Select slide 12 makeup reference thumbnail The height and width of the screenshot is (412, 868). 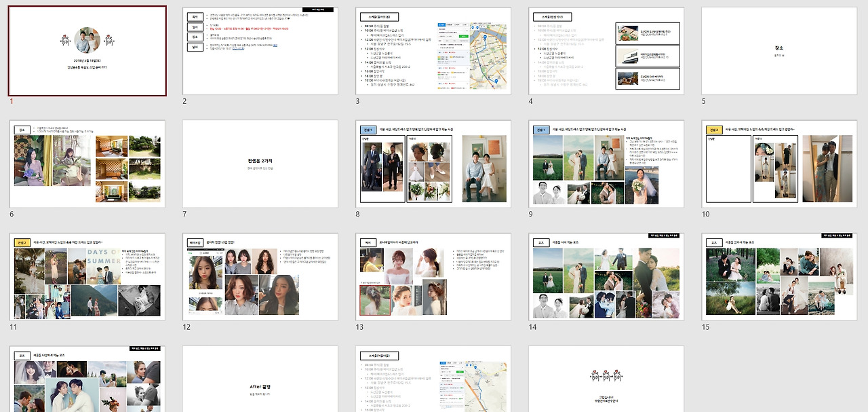[x=260, y=277]
